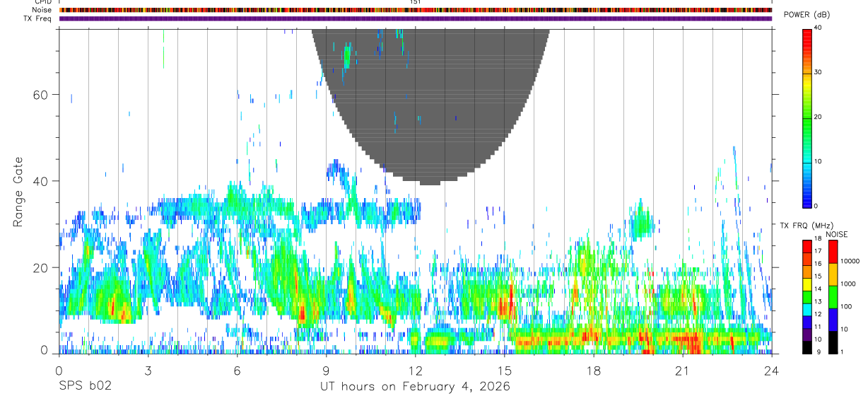Click the '1' label at the NOISE legend bottom
Image resolution: width=868 pixels, height=401 pixels.
843,351
